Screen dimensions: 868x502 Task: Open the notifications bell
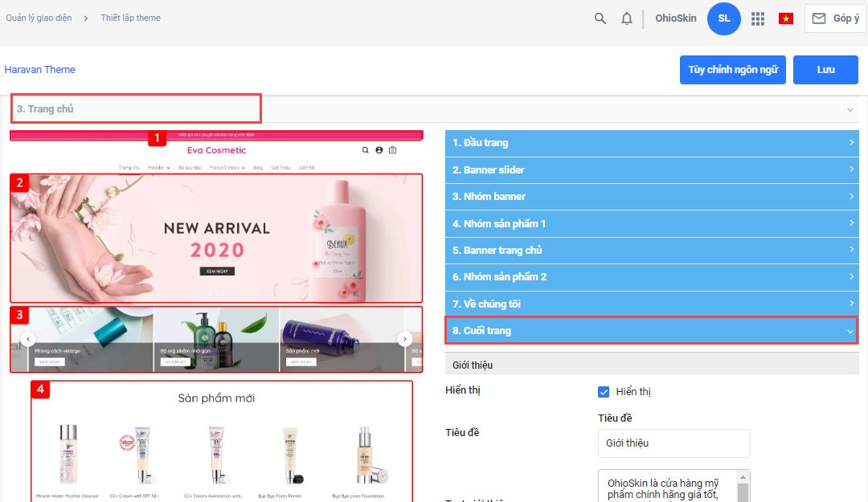click(x=627, y=18)
